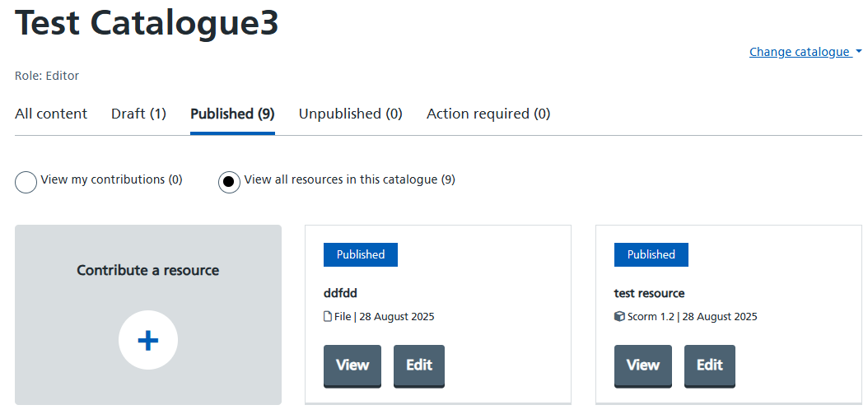The height and width of the screenshot is (419, 868).
Task: Switch to the Unpublished (0) tab
Action: [x=350, y=114]
